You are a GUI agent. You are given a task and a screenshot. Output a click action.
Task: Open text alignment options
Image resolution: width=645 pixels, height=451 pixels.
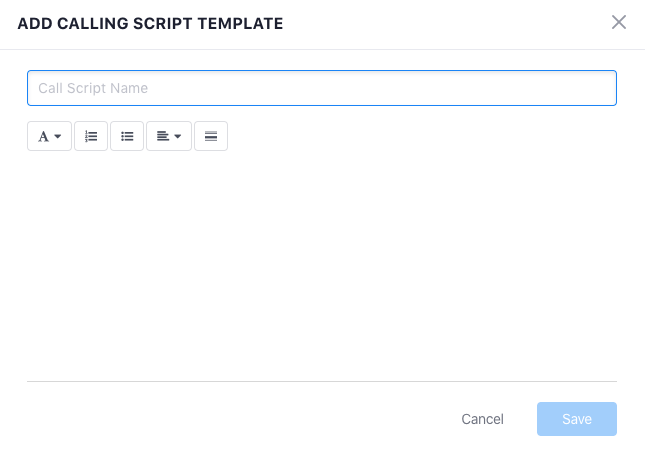click(169, 136)
